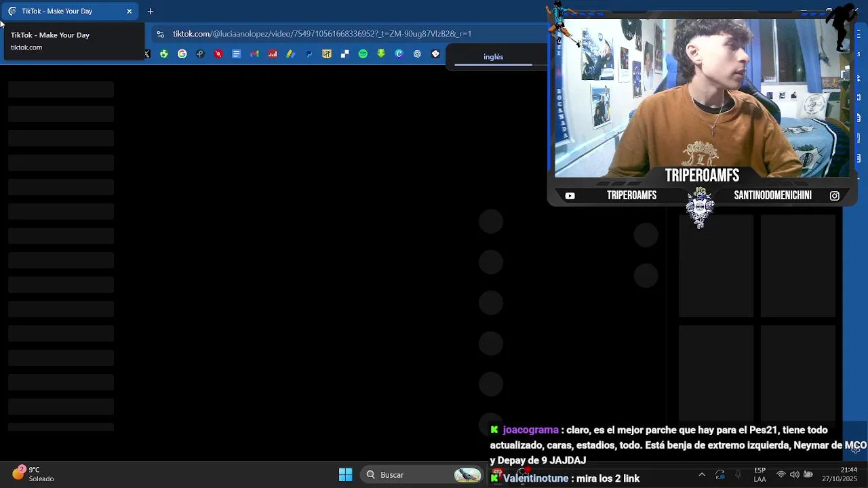Open the PayPal bookmark
The height and width of the screenshot is (488, 868).
(x=309, y=54)
